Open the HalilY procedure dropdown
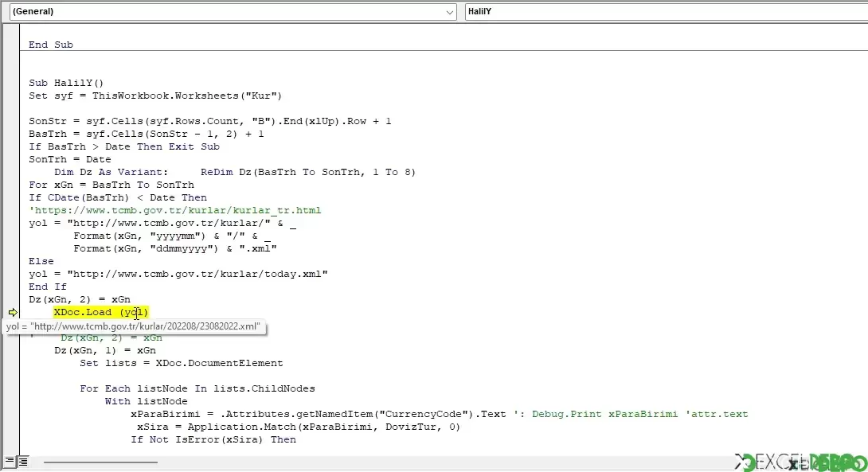Image resolution: width=868 pixels, height=472 pixels. 667,12
